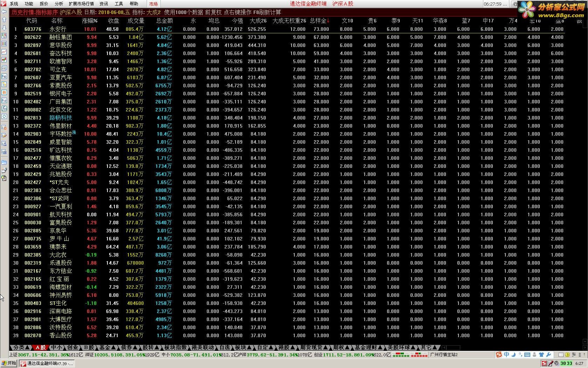Viewport: 588px width, 368px height.
Task: Expand the 板块▲ sector tab dropdown
Action: [244, 347]
